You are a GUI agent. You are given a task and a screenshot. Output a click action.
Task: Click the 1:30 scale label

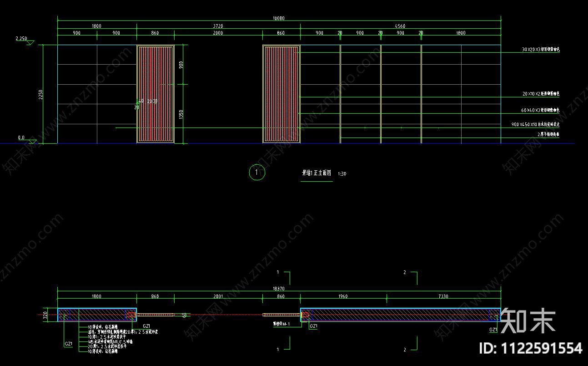coord(342,174)
